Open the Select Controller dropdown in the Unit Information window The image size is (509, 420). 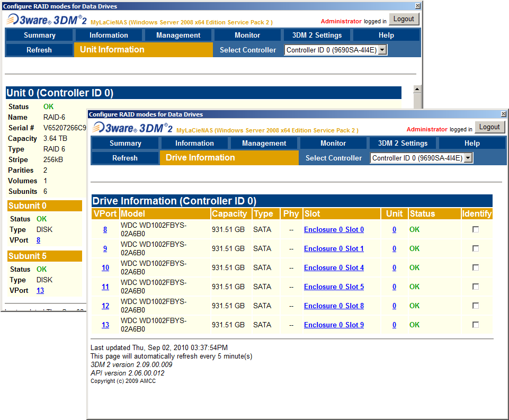click(x=336, y=50)
